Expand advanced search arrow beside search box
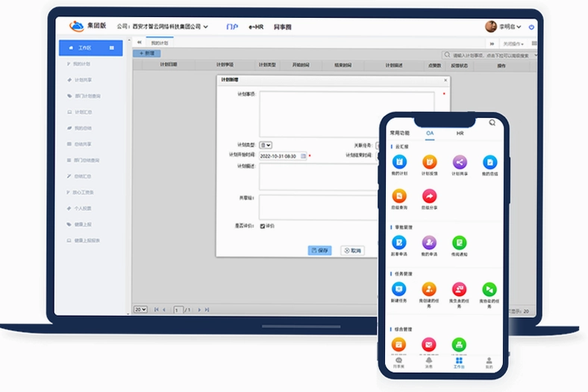The height and width of the screenshot is (392, 588). [x=536, y=55]
